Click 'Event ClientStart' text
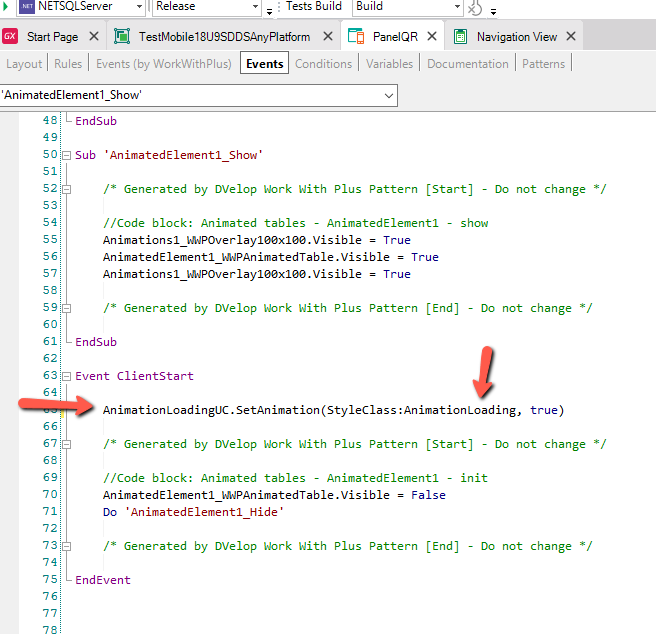The width and height of the screenshot is (656, 634). click(x=134, y=376)
